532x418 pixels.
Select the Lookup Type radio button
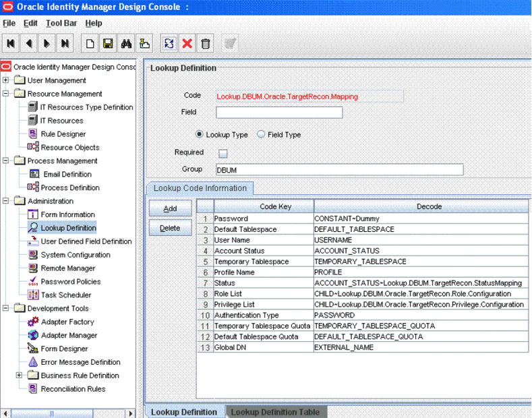coord(200,134)
